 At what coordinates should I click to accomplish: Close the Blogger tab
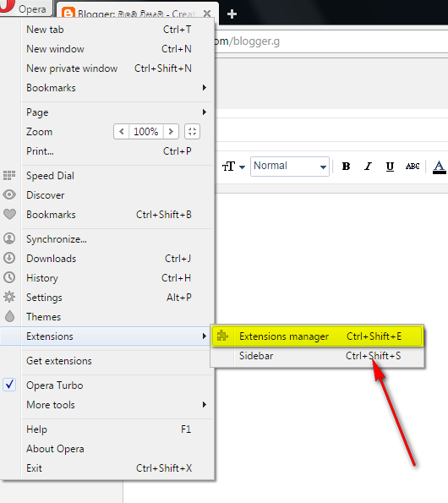[207, 14]
